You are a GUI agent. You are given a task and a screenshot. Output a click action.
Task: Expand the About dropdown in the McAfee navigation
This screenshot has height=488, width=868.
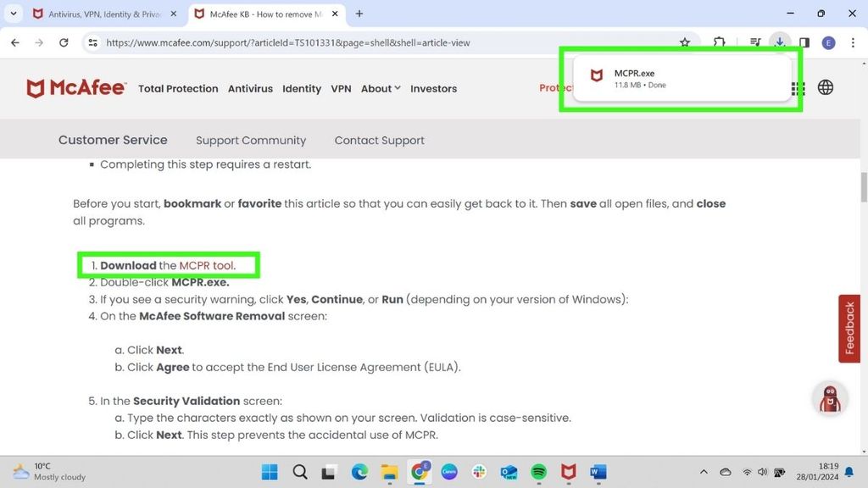[x=380, y=88]
